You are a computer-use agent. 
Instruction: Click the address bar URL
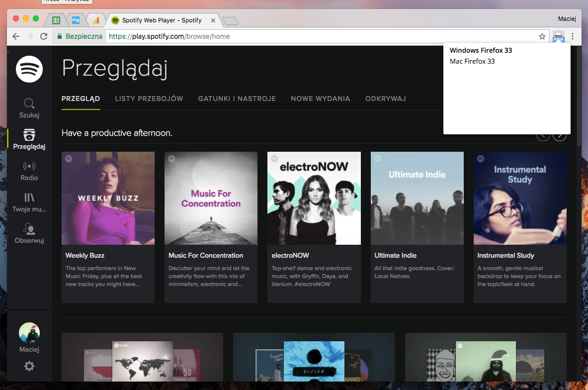point(169,36)
